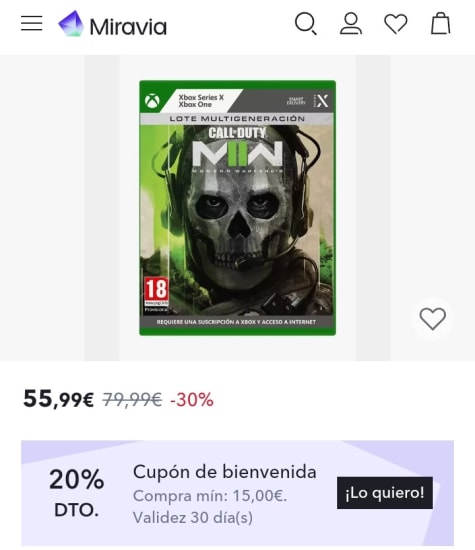Click the Validez 30 día(s) text

pyautogui.click(x=193, y=517)
